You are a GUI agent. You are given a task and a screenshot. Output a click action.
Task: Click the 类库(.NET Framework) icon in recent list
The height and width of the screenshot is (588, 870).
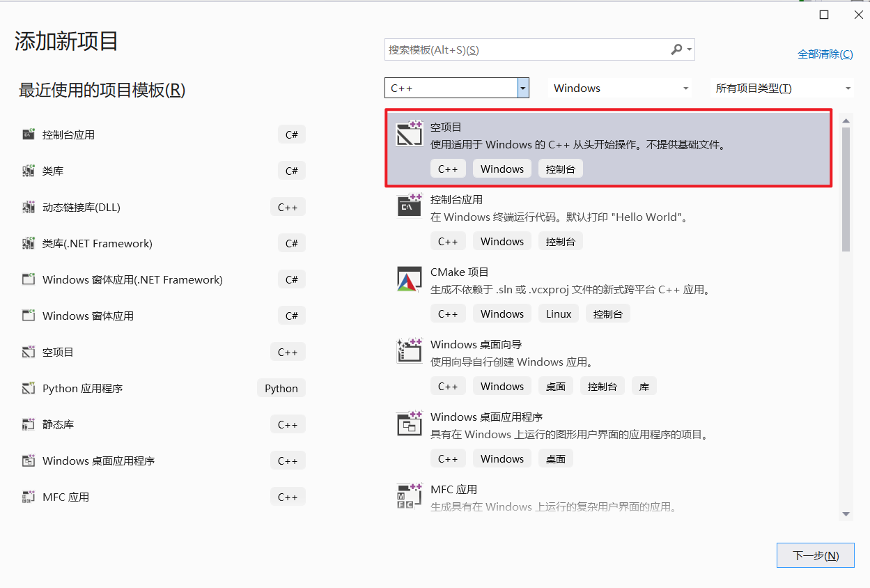pyautogui.click(x=29, y=243)
